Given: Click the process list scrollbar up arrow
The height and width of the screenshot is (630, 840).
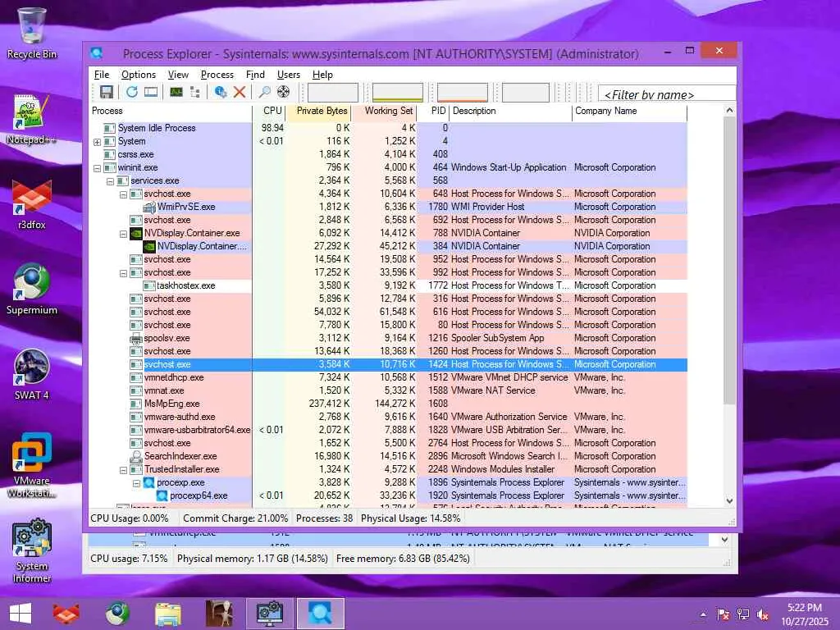Looking at the screenshot, I should (x=729, y=111).
